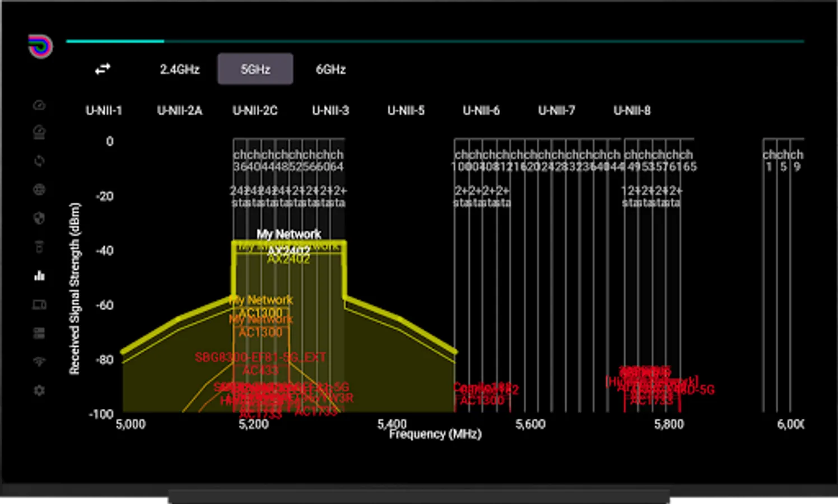Viewport: 838px width, 504px height.
Task: Click the colorful app logo icon
Action: click(40, 46)
